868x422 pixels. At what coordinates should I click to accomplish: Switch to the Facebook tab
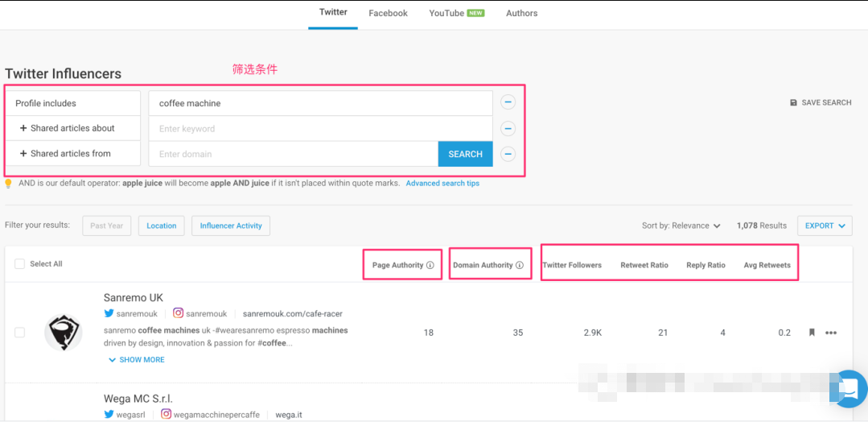388,14
